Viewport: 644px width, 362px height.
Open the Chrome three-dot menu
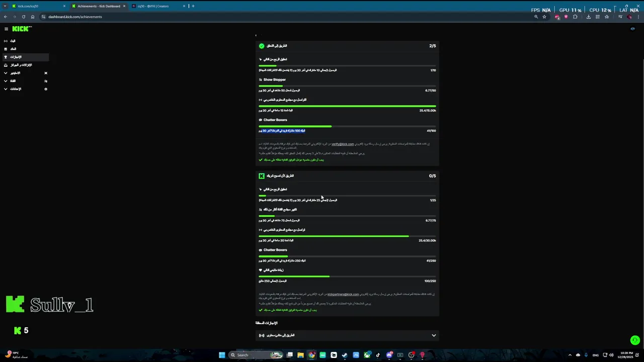pyautogui.click(x=638, y=17)
